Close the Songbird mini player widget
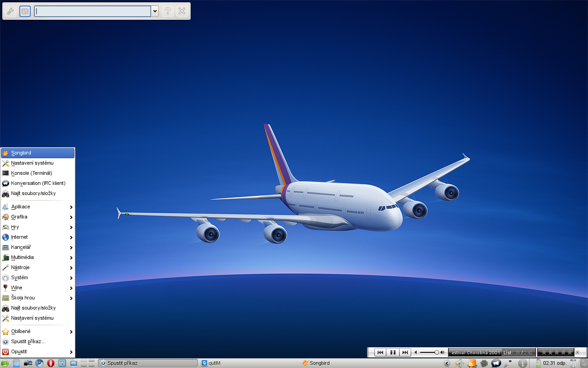 pos(577,352)
